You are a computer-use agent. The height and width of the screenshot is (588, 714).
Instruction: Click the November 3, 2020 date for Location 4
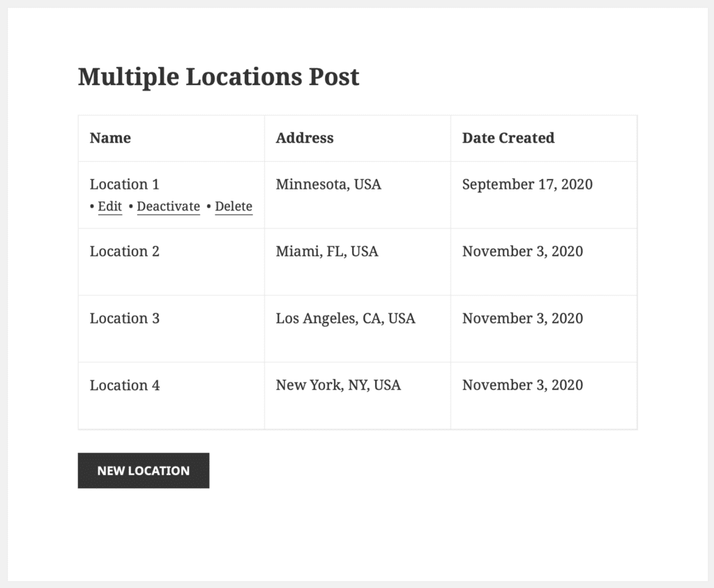[522, 385]
